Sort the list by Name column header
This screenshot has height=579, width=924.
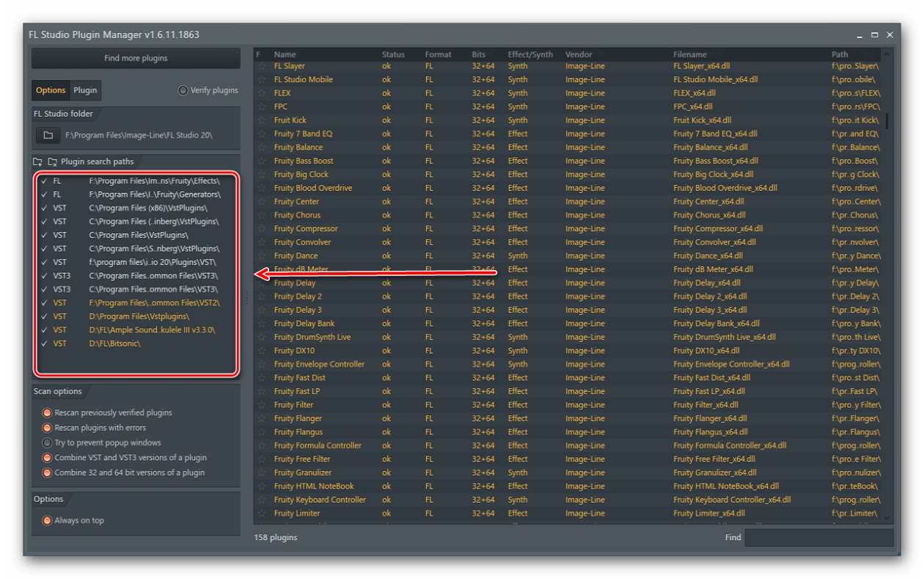(x=285, y=54)
